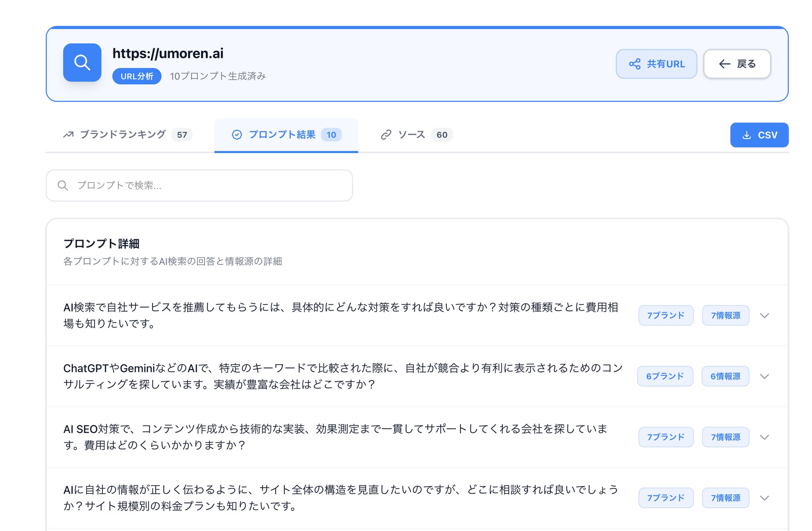The image size is (812, 531).
Task: Click the search icon in prompt search box
Action: (63, 185)
